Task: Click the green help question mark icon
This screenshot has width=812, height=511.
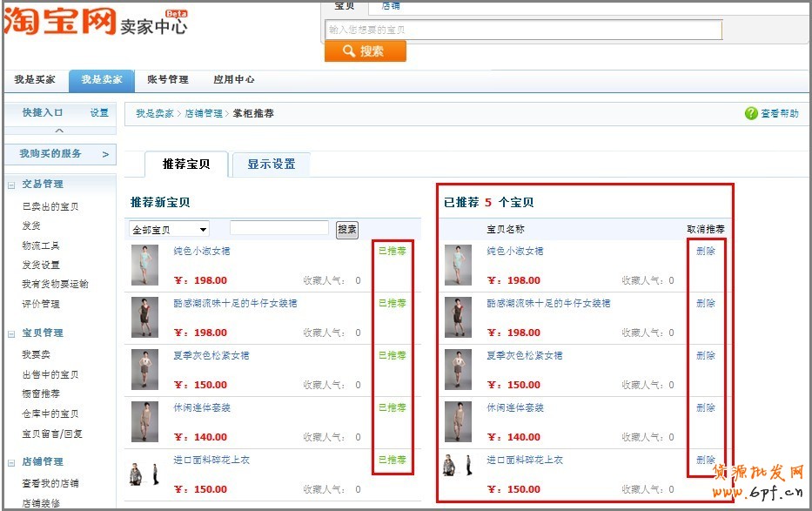Action: click(x=751, y=113)
